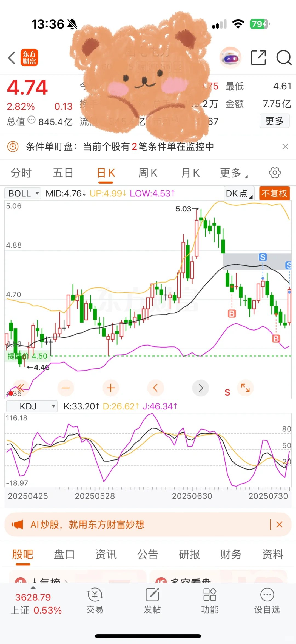The width and height of the screenshot is (296, 644).
Task: Open the 交易 trade icon
Action: coord(95,601)
